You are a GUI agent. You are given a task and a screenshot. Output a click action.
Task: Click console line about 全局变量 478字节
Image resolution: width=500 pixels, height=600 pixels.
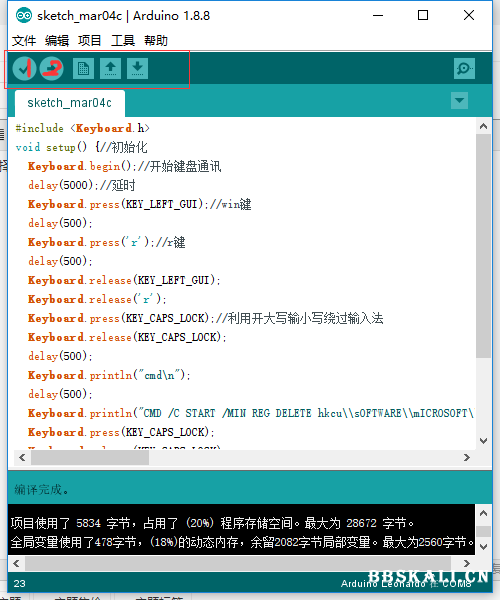tap(243, 542)
